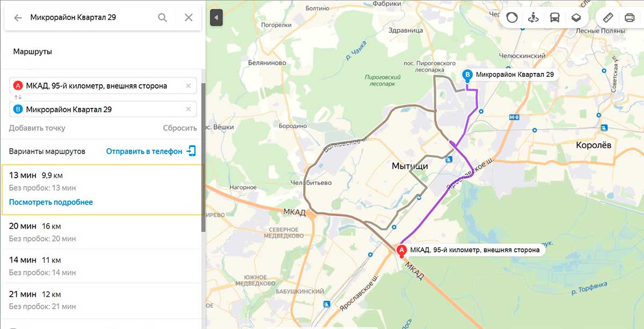Screen dimensions: 644x329
Task: Click the Маршруты panel heading
Action: click(x=33, y=52)
